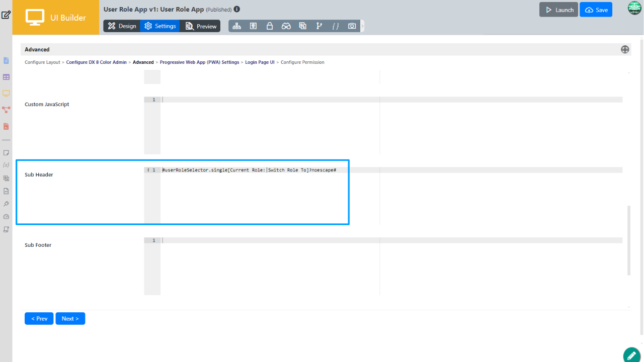This screenshot has width=644, height=362.
Task: Click the vertical scrollbar of settings panel
Action: click(x=629, y=240)
